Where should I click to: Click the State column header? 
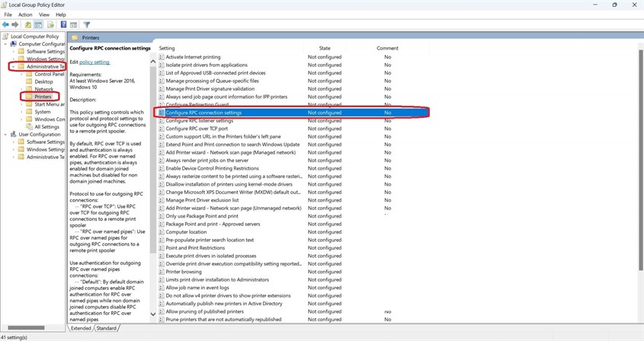click(x=319, y=48)
